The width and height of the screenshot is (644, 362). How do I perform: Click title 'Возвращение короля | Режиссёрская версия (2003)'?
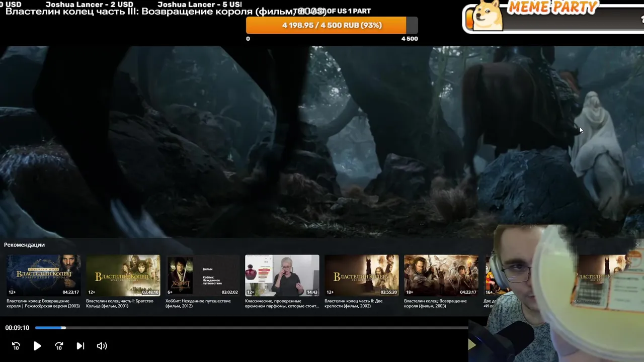click(x=43, y=304)
